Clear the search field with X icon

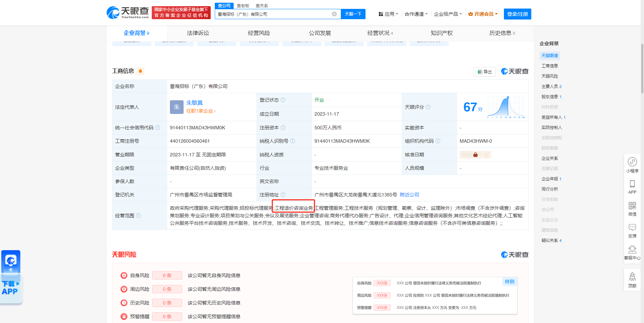point(334,14)
